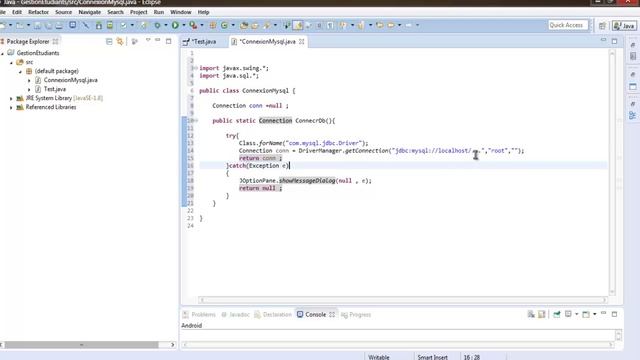The height and width of the screenshot is (360, 640).
Task: Maximize the Package Explorer panel
Action: pyautogui.click(x=168, y=41)
